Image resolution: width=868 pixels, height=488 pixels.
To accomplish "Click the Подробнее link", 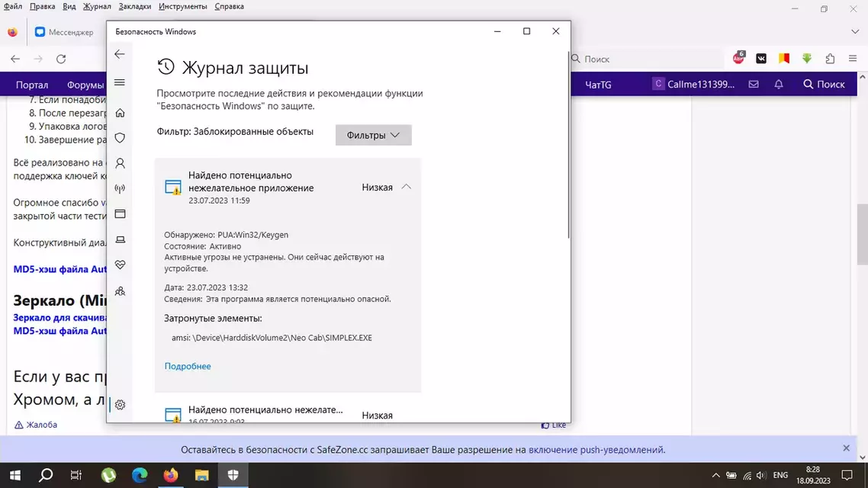I will coord(188,366).
